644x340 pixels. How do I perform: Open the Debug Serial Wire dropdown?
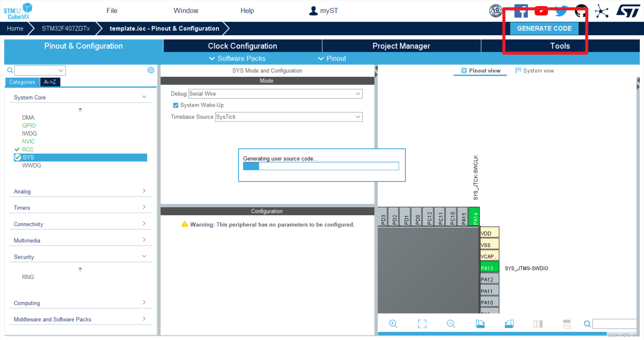[x=275, y=94]
